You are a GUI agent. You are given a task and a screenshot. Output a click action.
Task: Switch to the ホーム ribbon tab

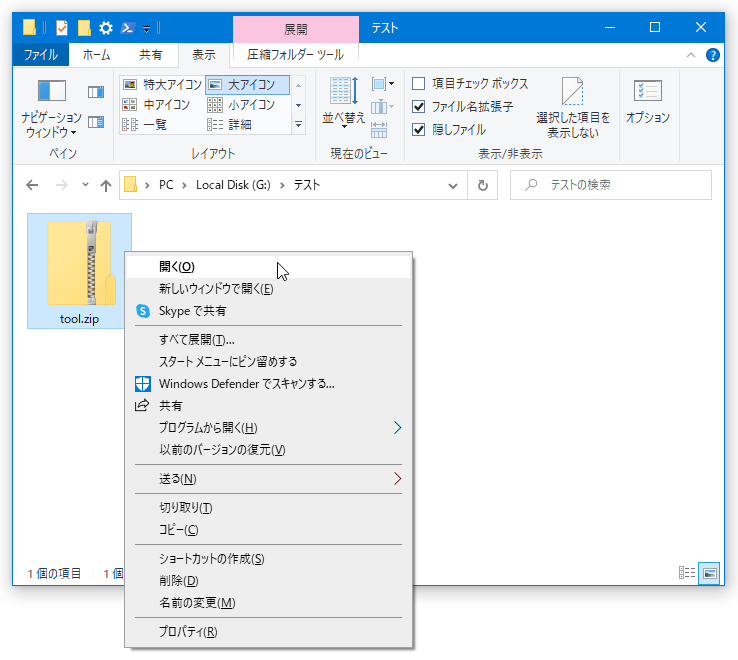(x=96, y=55)
